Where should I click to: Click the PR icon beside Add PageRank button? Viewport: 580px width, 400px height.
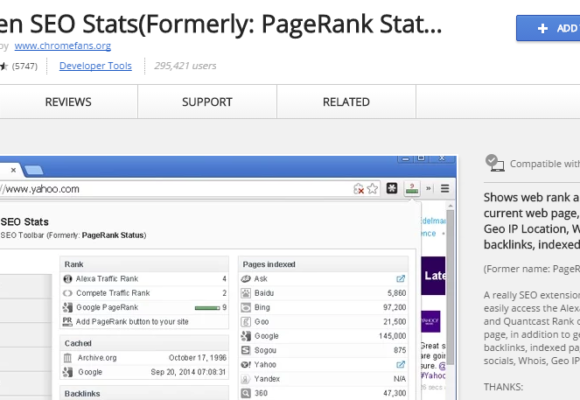click(x=67, y=322)
